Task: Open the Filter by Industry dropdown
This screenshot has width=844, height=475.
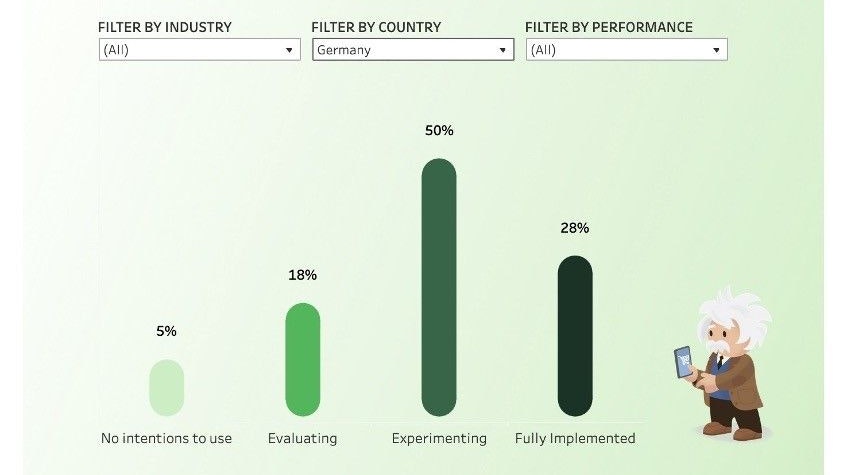Action: click(x=199, y=49)
